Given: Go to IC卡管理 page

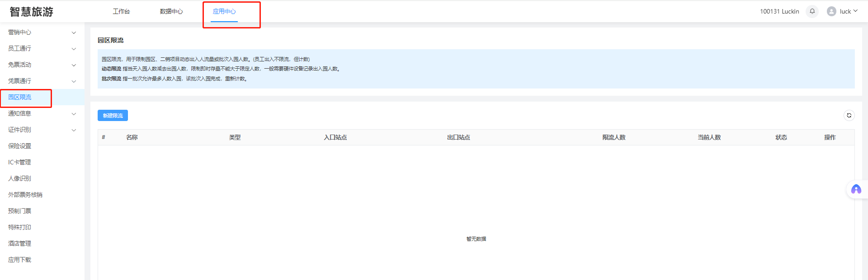Looking at the screenshot, I should coord(20,163).
